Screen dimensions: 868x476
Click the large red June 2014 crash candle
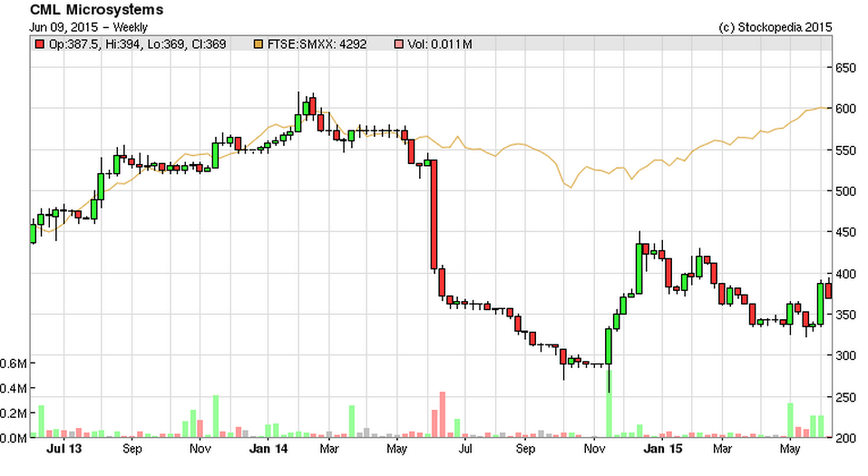click(x=434, y=214)
